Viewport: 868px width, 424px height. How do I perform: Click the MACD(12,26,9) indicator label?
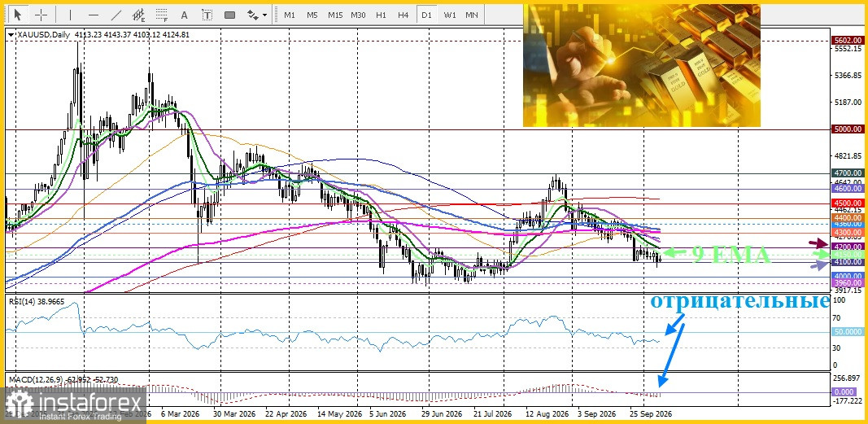63,379
